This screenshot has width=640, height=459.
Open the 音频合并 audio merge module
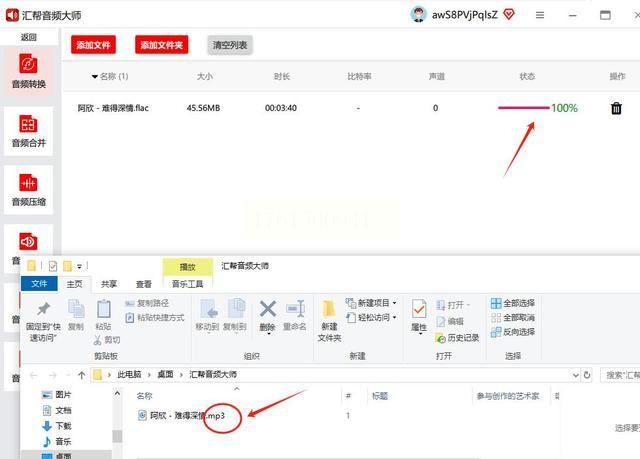tap(28, 131)
